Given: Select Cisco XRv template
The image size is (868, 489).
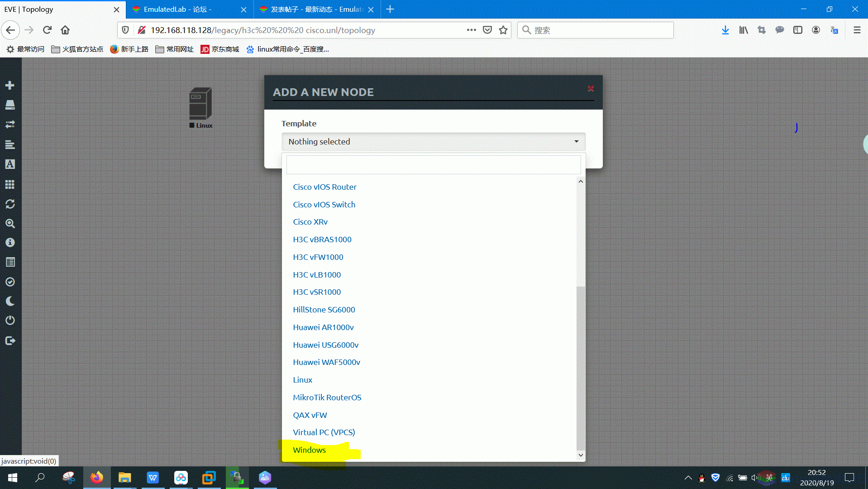Looking at the screenshot, I should (310, 222).
